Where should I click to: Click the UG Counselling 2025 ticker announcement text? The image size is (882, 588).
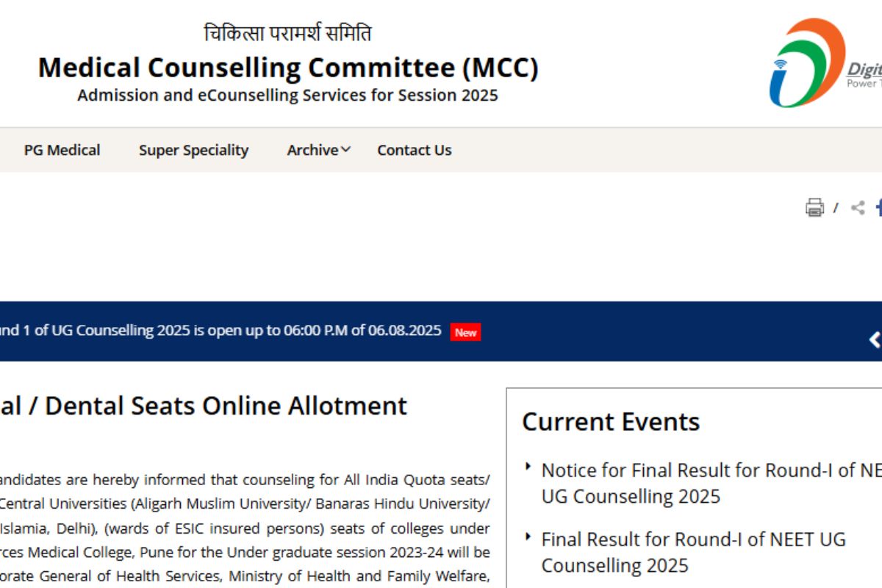click(x=220, y=331)
